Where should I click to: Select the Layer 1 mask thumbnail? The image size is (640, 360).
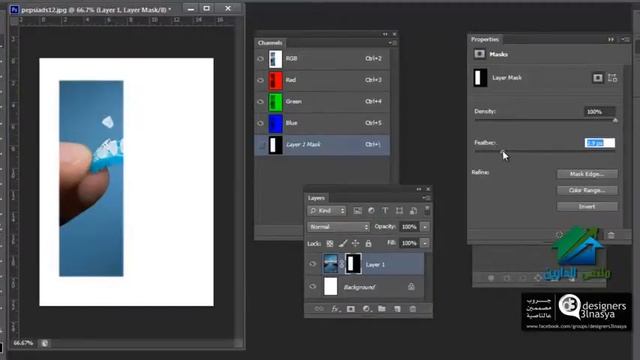[353, 264]
